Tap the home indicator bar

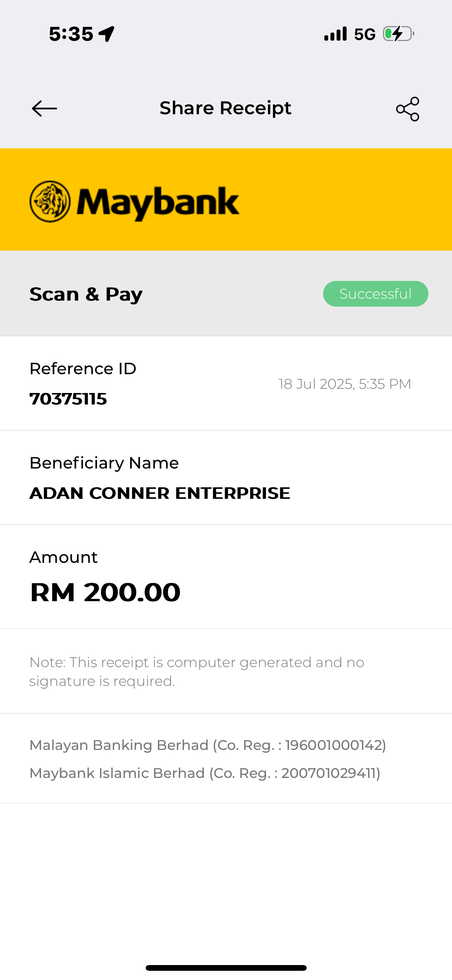(226, 968)
